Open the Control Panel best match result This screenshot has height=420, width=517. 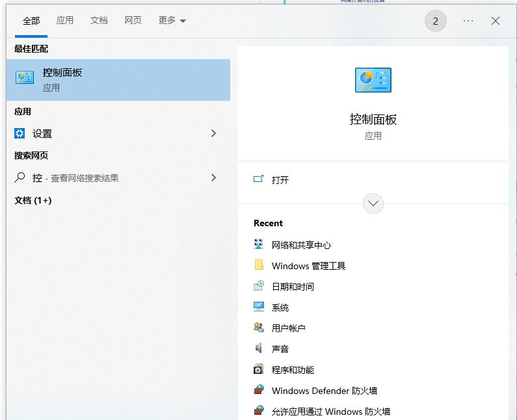coord(118,80)
